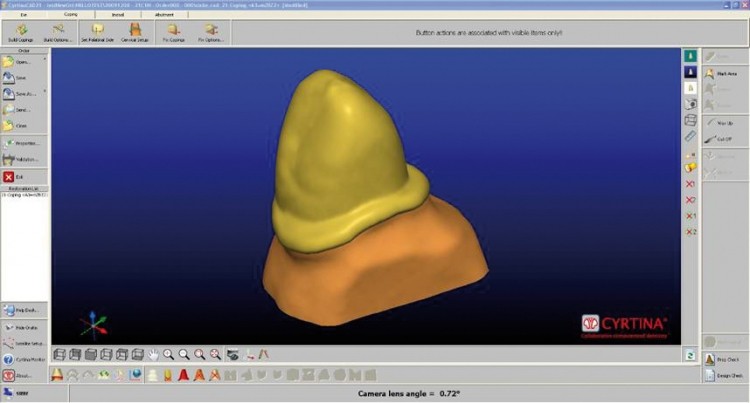The width and height of the screenshot is (750, 403).
Task: Click the camera icon in view toolbar
Action: click(x=232, y=354)
